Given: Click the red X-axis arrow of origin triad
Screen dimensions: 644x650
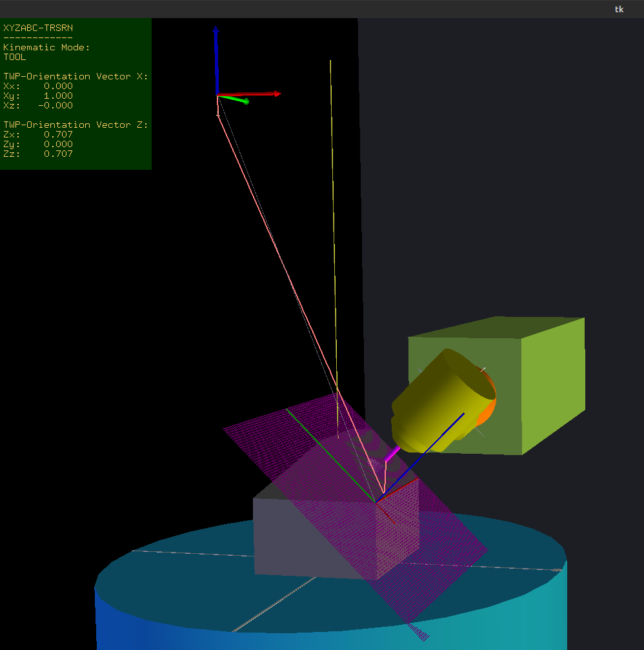Looking at the screenshot, I should pyautogui.click(x=248, y=94).
